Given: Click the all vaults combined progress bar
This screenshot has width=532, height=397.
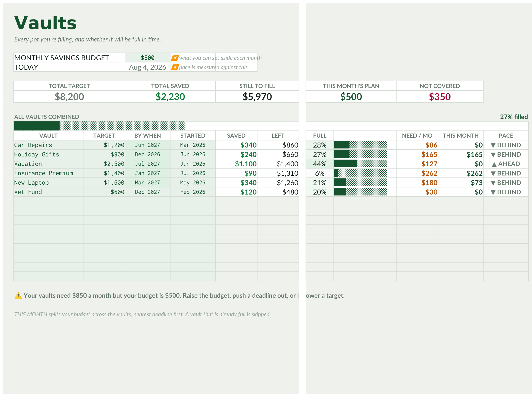Looking at the screenshot, I should [100, 126].
